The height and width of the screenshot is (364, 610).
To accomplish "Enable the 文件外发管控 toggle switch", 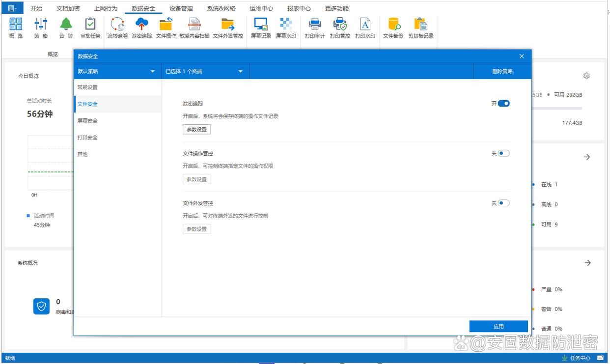I will 503,203.
